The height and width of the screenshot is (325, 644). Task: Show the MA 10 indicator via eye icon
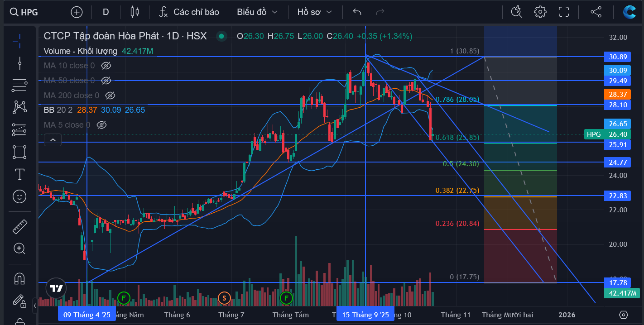coord(106,66)
